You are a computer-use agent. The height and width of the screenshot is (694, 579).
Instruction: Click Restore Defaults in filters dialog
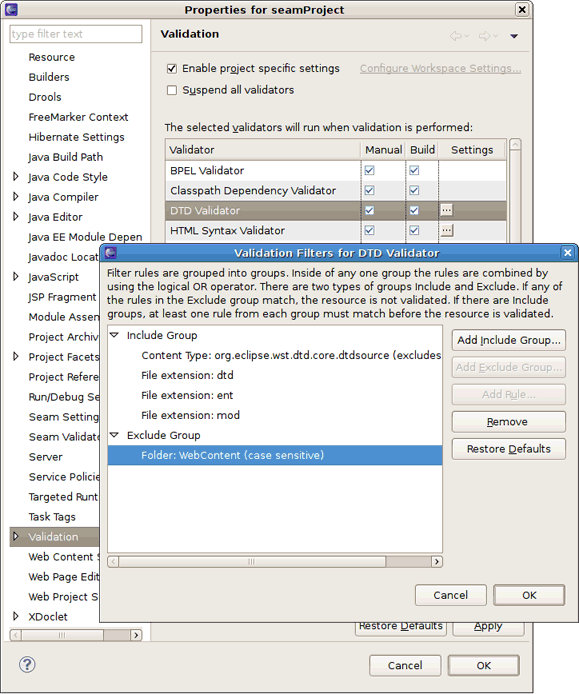(x=509, y=449)
